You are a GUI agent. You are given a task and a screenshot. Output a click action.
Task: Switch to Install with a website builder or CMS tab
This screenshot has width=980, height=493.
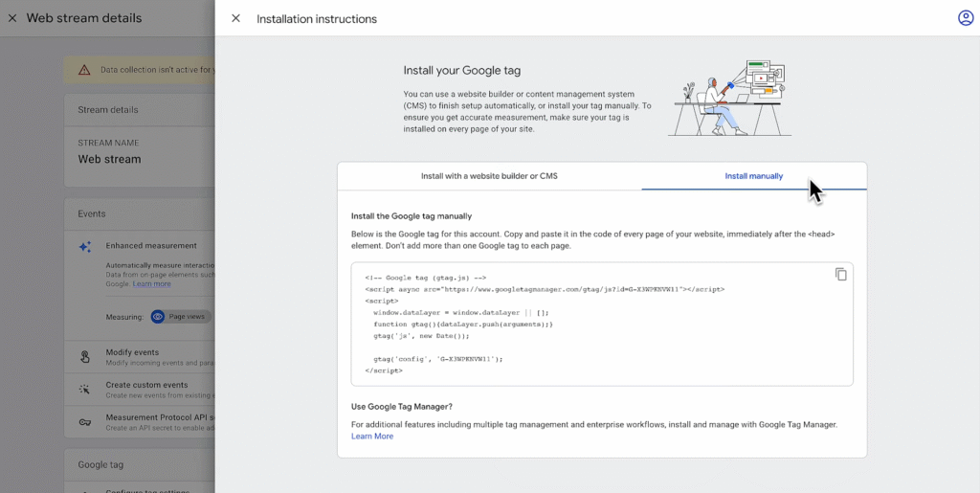pyautogui.click(x=489, y=176)
